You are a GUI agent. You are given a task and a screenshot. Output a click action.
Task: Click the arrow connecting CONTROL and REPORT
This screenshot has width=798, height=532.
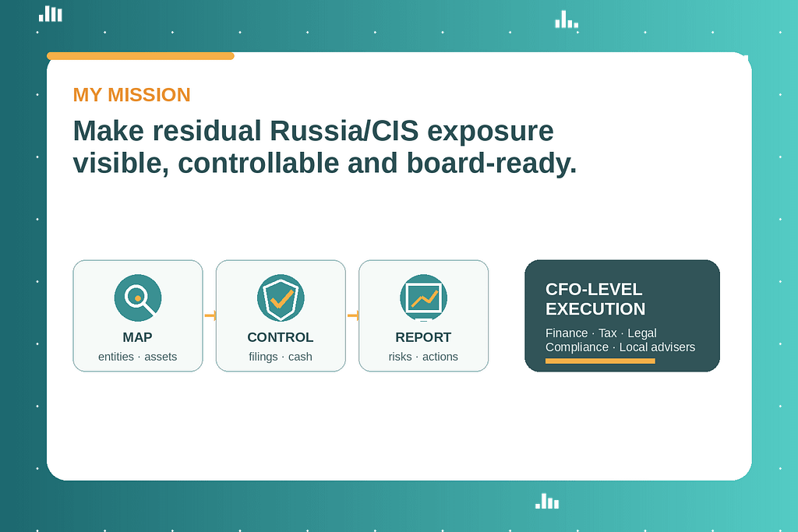point(352,315)
